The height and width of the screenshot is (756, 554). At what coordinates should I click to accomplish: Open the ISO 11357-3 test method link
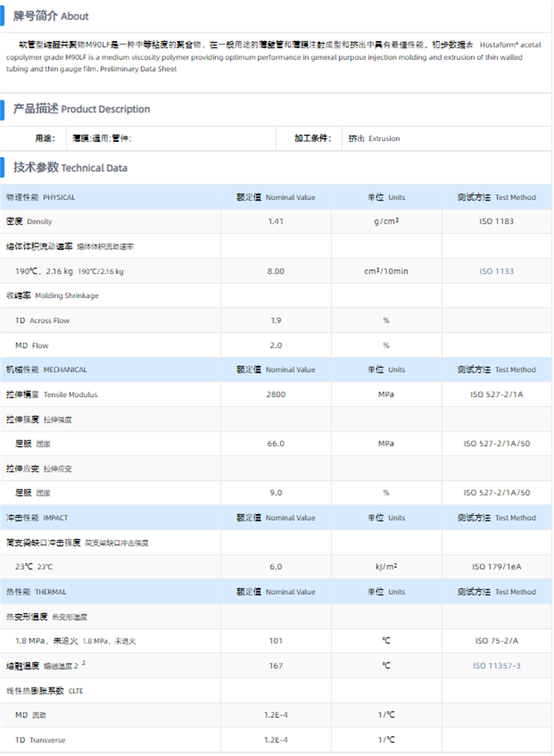[x=497, y=666]
